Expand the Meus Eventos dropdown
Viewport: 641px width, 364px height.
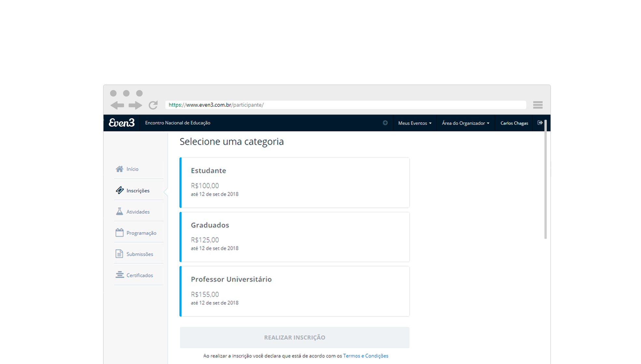(x=415, y=123)
